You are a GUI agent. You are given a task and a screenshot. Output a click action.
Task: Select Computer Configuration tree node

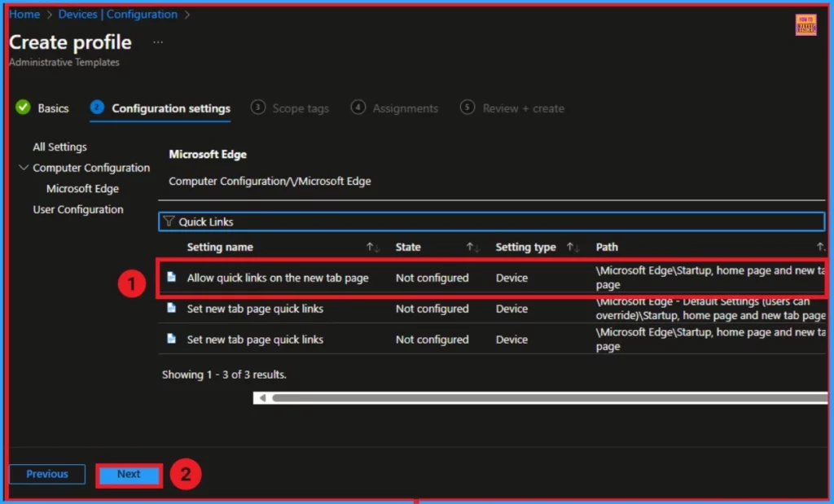coord(91,168)
